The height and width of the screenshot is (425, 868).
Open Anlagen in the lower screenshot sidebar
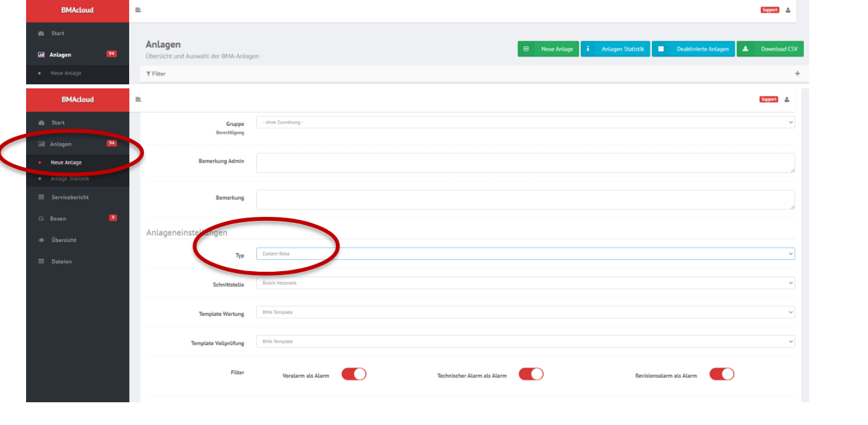(60, 144)
